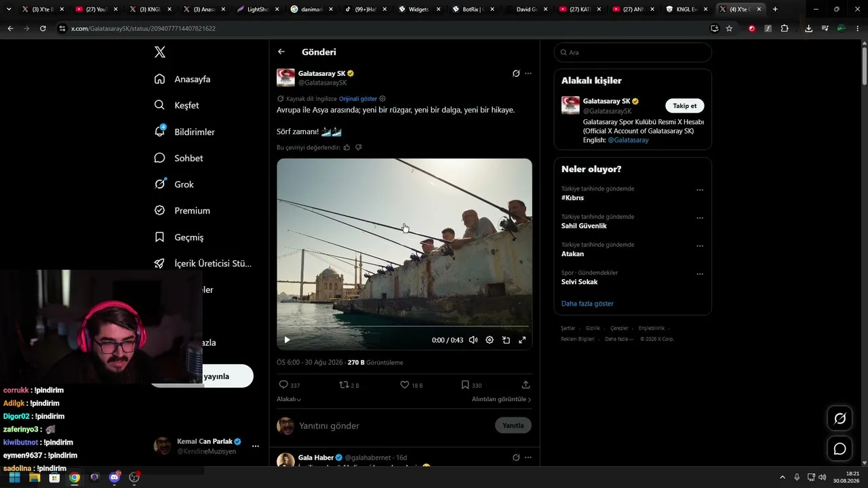Mute the video sound
This screenshot has width=868, height=488.
pos(473,340)
